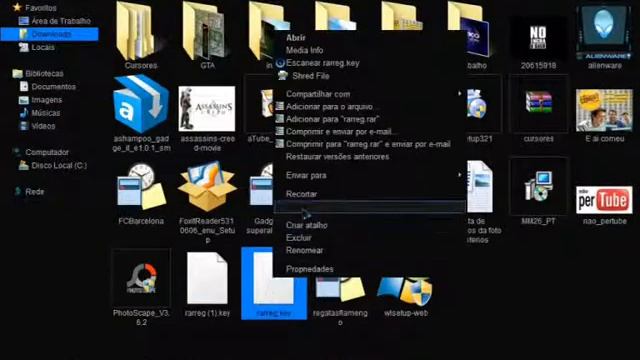Choose Renomear in the context menu
Image resolution: width=640 pixels, height=360 pixels.
(x=304, y=250)
